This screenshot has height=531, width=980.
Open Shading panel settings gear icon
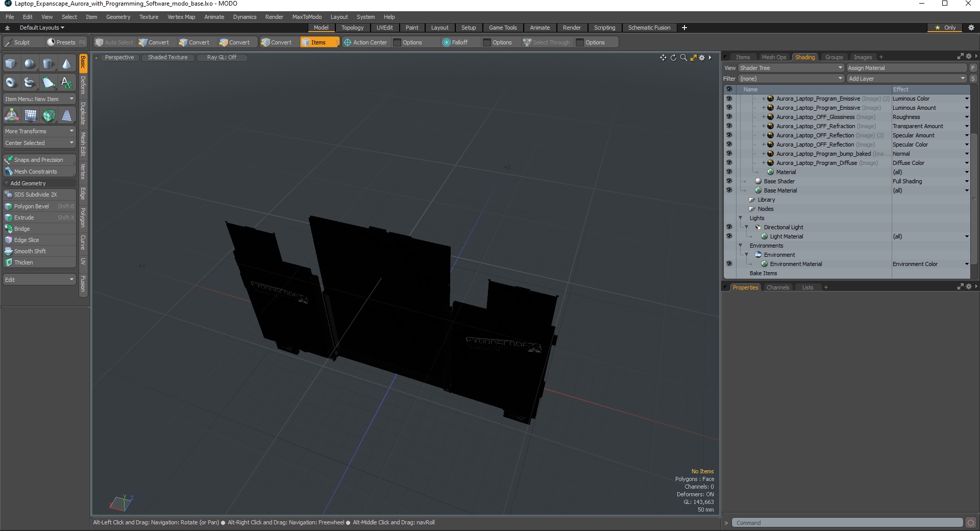[968, 57]
